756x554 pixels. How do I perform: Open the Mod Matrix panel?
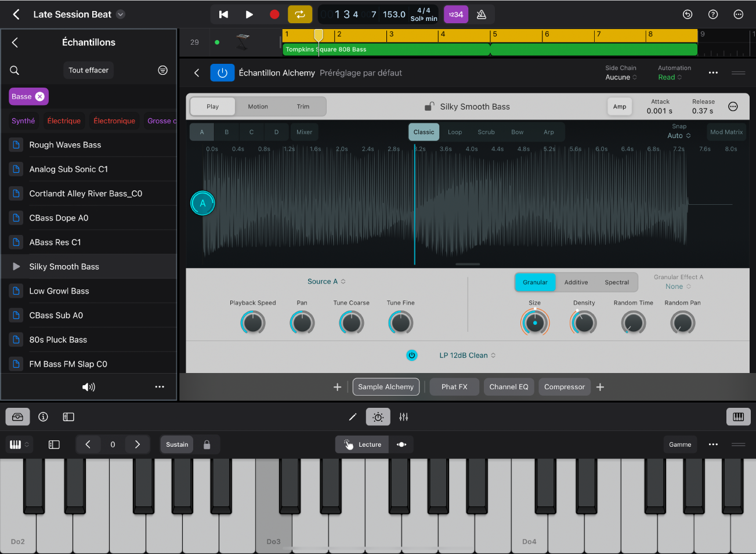coord(726,132)
